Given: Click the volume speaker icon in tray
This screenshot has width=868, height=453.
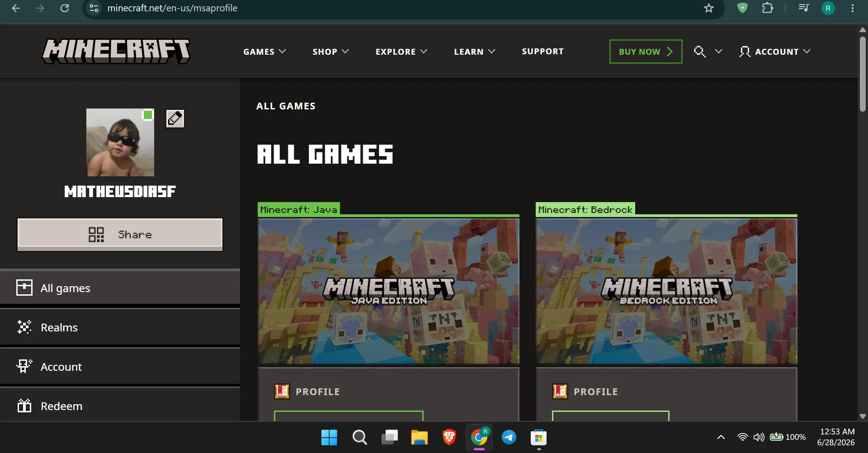Looking at the screenshot, I should [x=759, y=437].
